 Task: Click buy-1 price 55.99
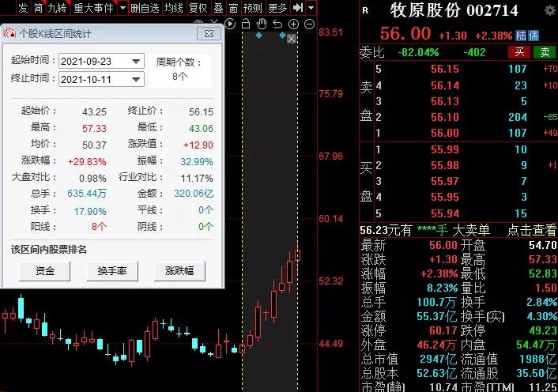point(445,149)
